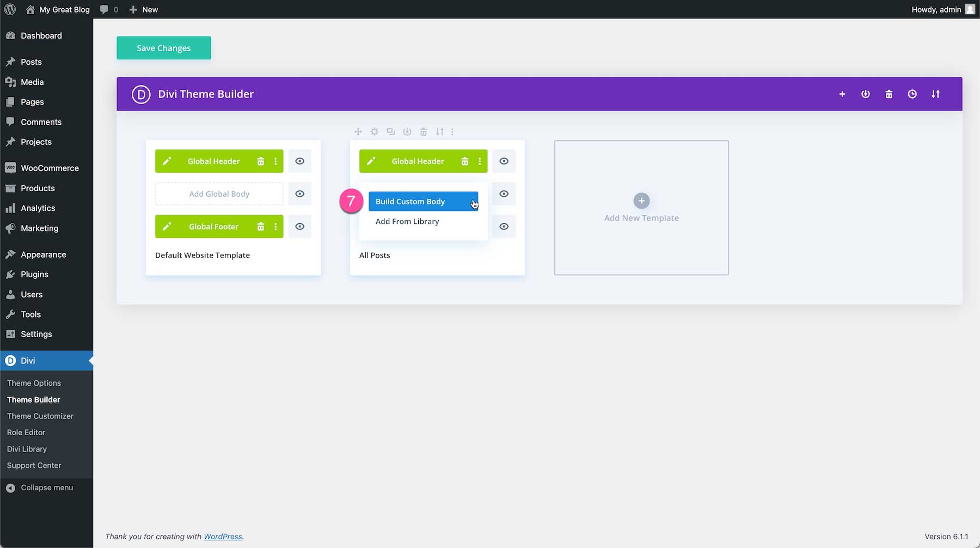Viewport: 980px width, 548px height.
Task: Open Divi Library submenu link
Action: pyautogui.click(x=27, y=449)
